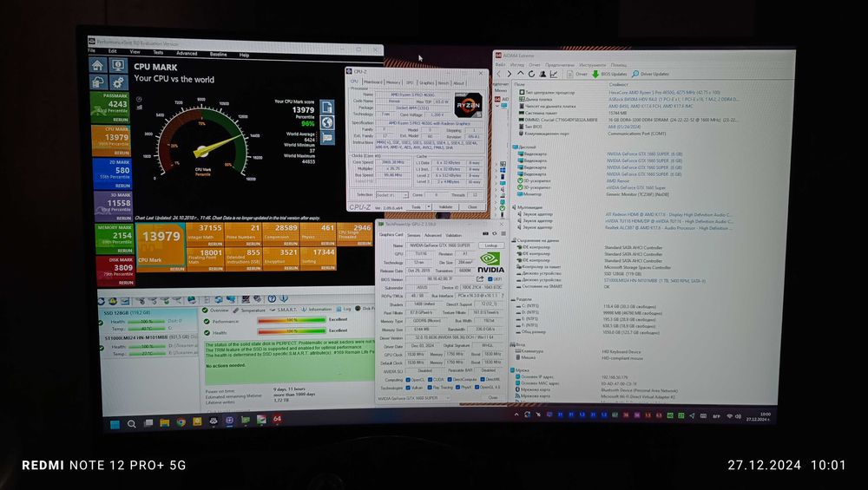Open Chrome from the taskbar
Viewport: 868px width, 490px height.
click(x=181, y=422)
